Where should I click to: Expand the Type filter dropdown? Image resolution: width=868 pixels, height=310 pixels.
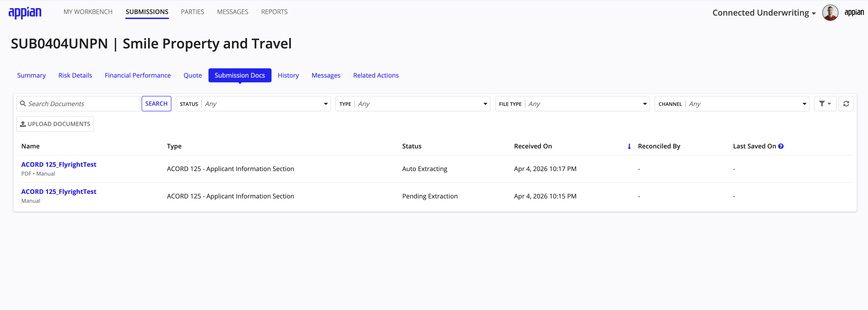412,104
